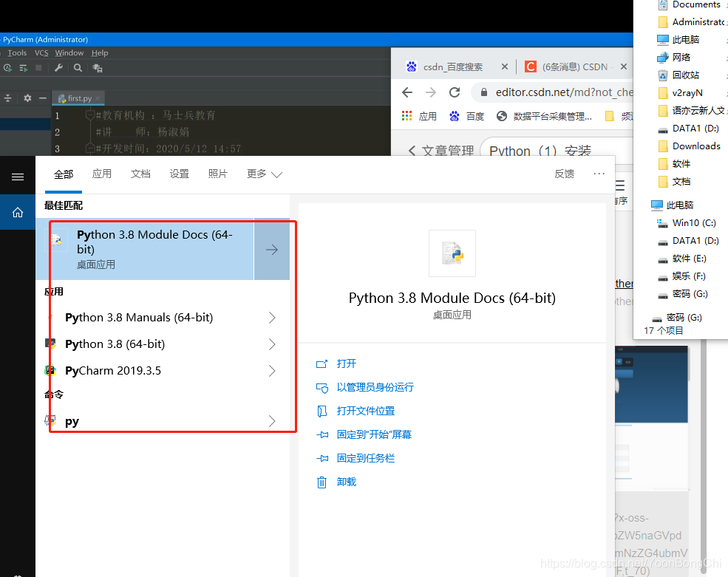The height and width of the screenshot is (577, 728).
Task: Click the PyCharm run with coverage icon
Action: 7,68
